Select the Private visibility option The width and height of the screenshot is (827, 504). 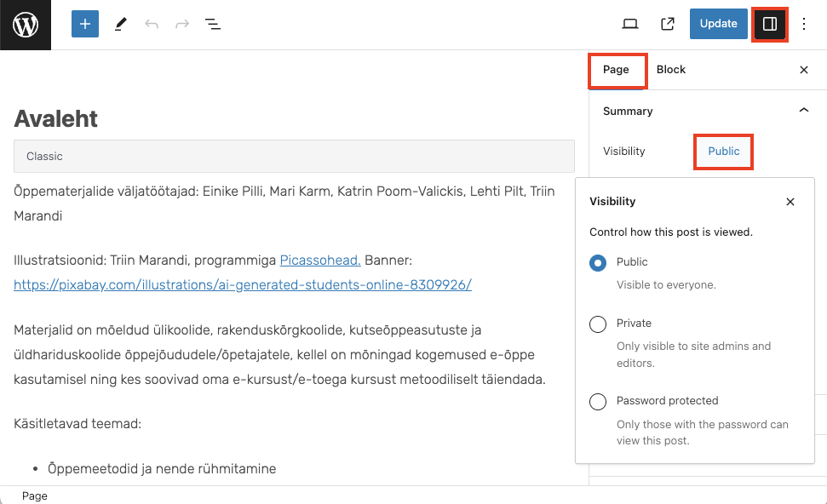coord(598,324)
